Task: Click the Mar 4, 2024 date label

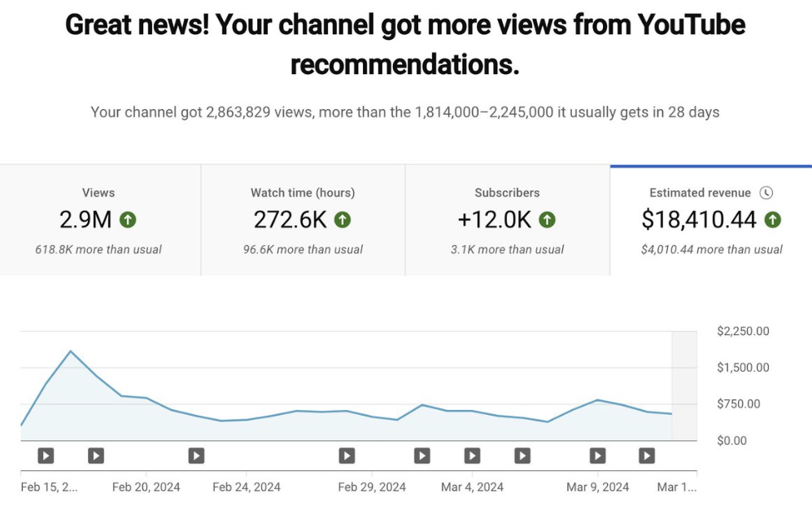Action: click(x=472, y=487)
